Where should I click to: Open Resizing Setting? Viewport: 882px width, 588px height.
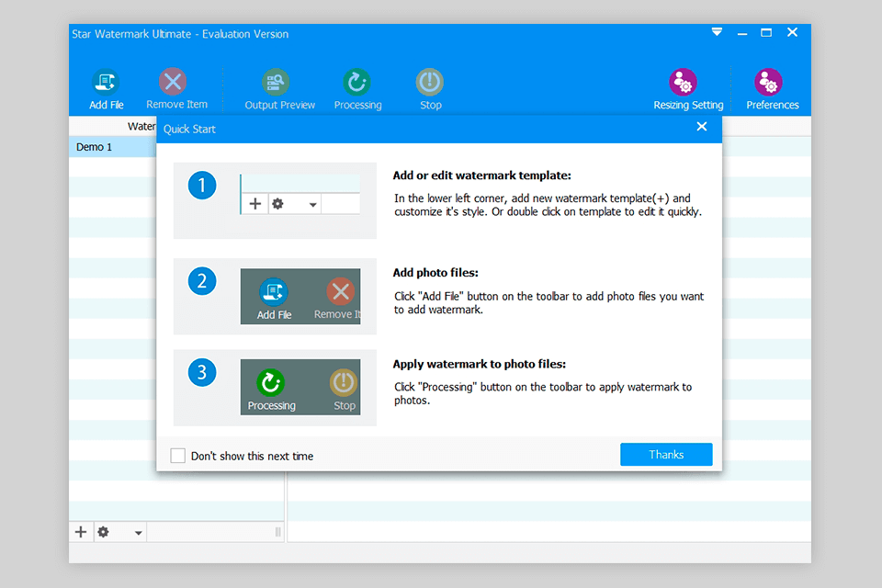point(687,89)
